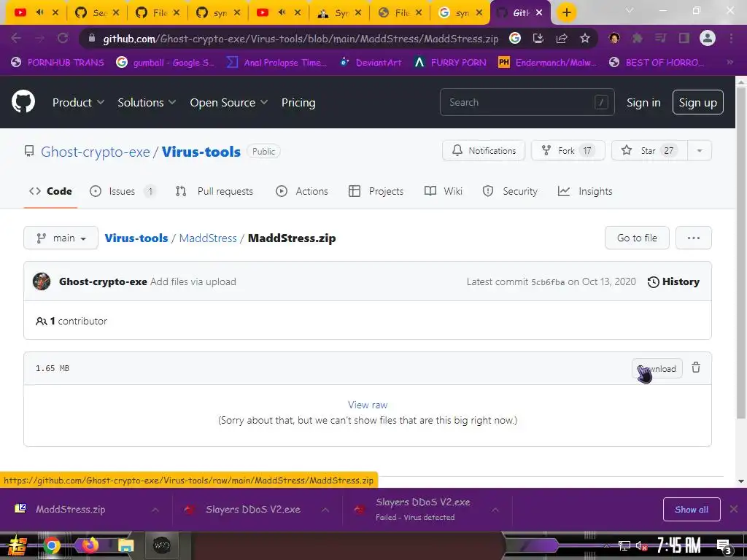The width and height of the screenshot is (747, 560).
Task: Open the Wiki tab
Action: point(443,191)
